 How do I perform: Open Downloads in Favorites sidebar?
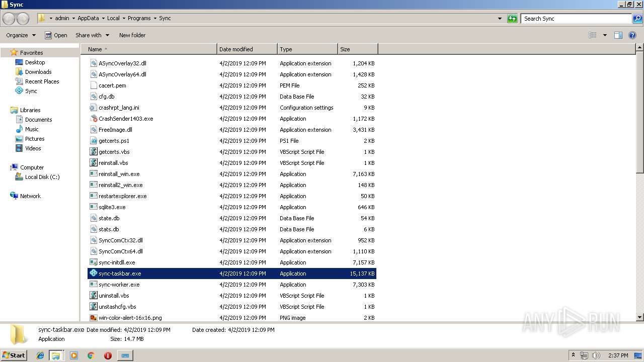pyautogui.click(x=38, y=72)
